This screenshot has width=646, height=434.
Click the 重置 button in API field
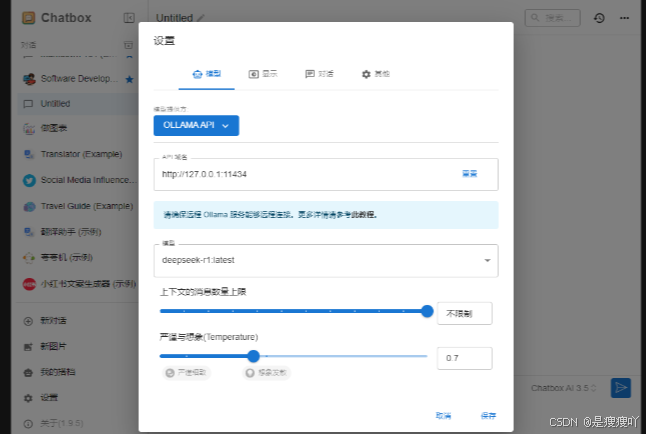pos(469,174)
